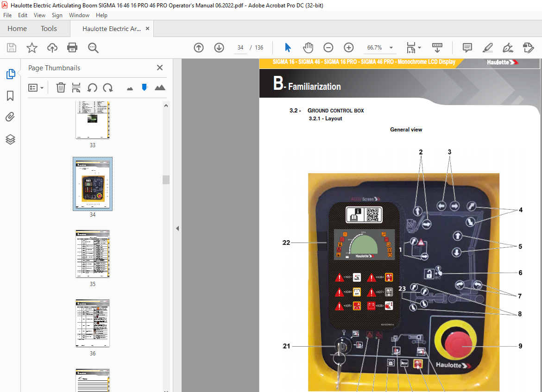
Task: Open zoom level dropdown arrow
Action: (391, 48)
